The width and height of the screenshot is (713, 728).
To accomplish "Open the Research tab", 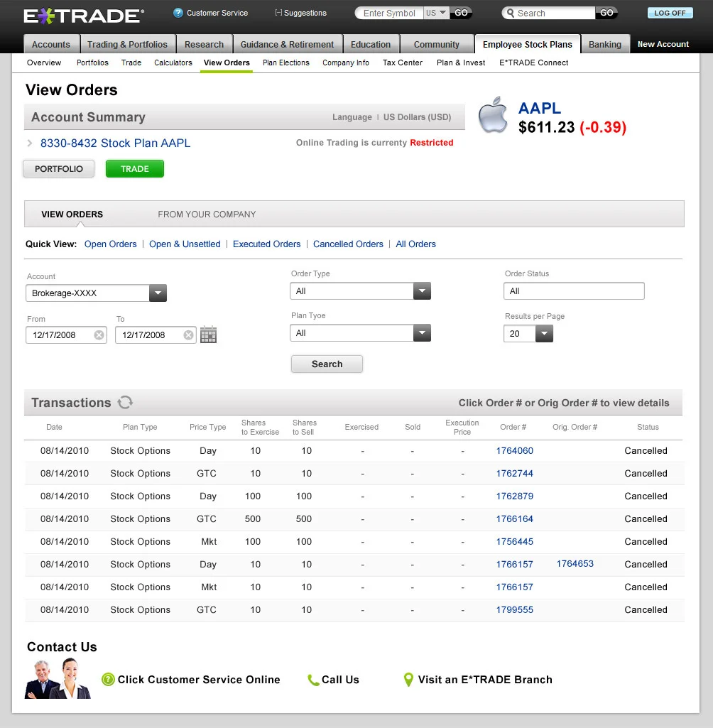I will pyautogui.click(x=205, y=44).
